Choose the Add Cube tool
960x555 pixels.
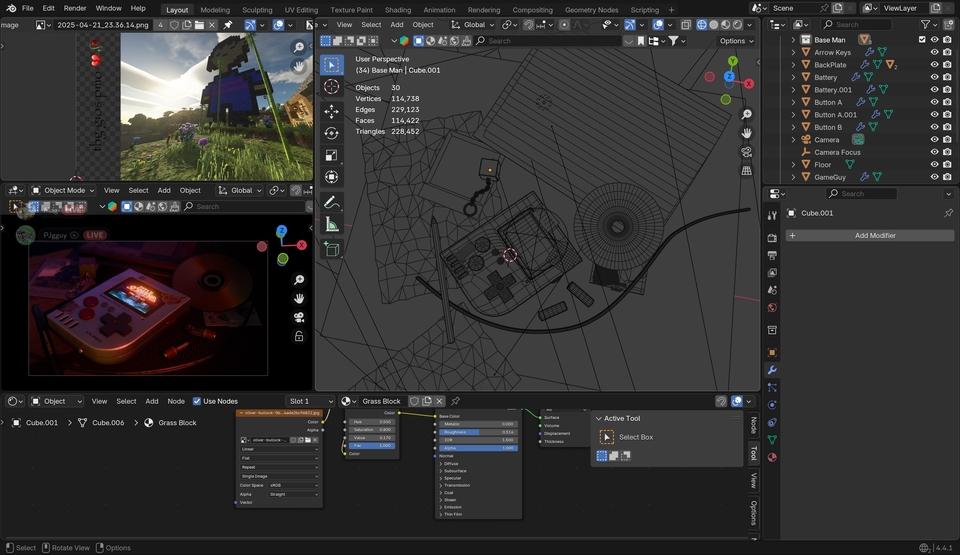click(331, 249)
